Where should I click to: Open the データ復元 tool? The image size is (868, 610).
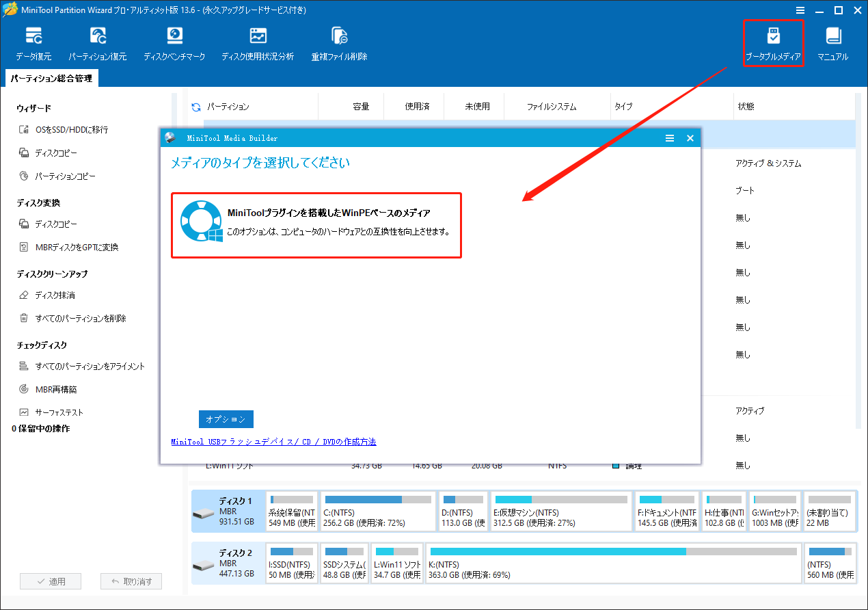pyautogui.click(x=33, y=44)
